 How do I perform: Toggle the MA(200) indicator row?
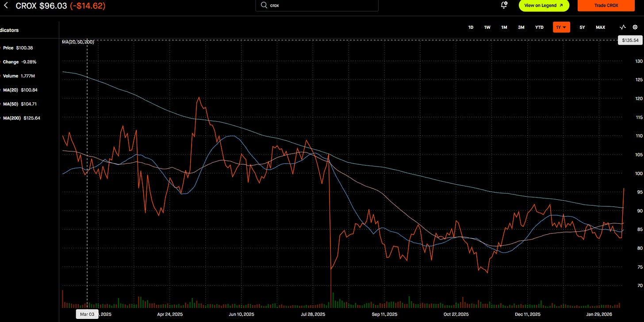(x=21, y=118)
